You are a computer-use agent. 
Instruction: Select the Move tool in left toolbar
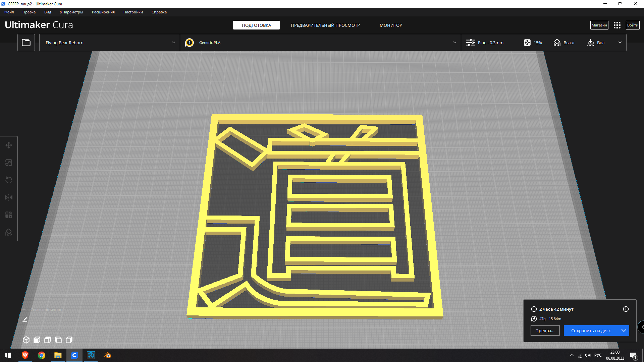pos(9,145)
